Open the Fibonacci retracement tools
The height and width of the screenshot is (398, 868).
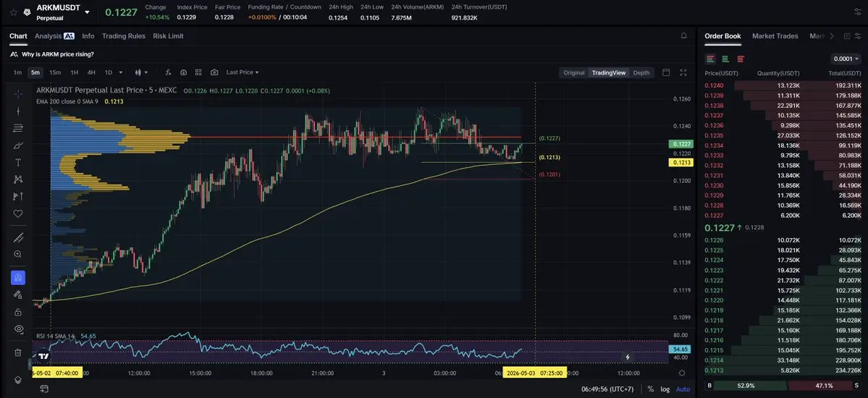click(17, 128)
